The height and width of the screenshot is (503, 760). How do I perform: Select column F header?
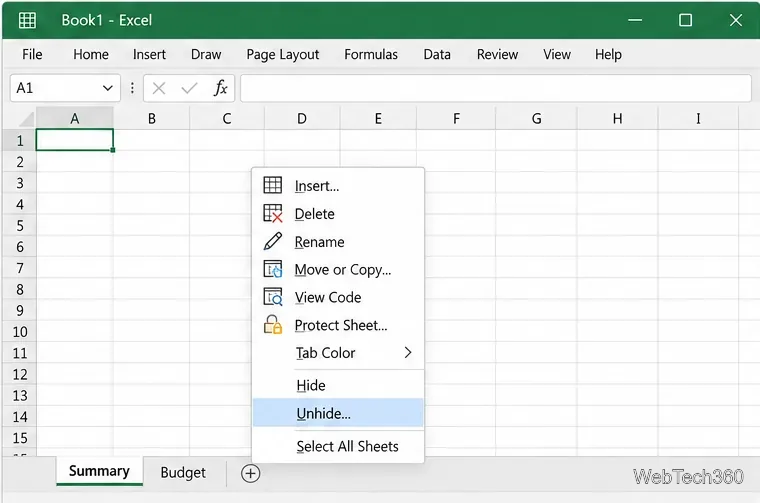pos(456,119)
